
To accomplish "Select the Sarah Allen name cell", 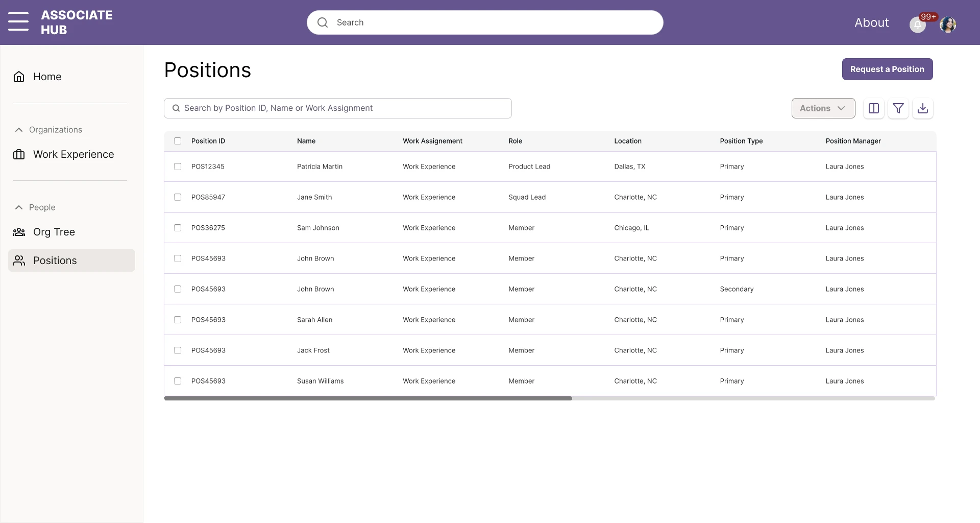I will coord(314,320).
